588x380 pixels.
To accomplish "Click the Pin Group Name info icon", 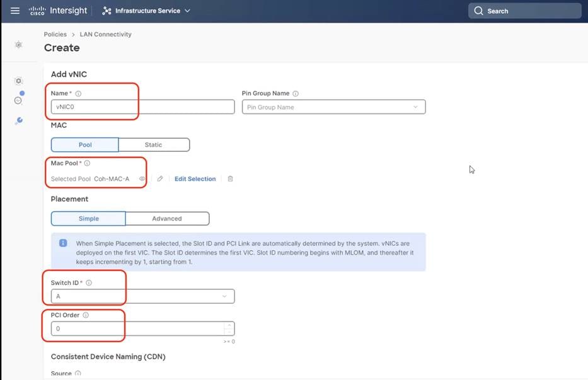I will coord(294,93).
